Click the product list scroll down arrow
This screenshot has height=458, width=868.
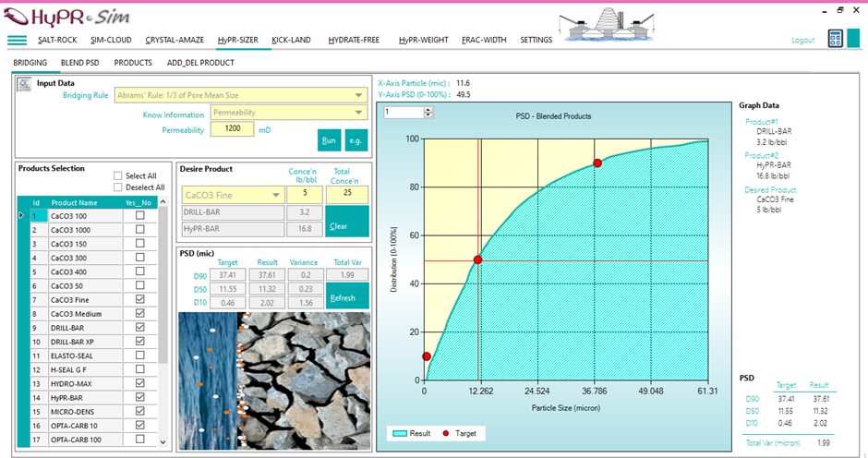[x=163, y=442]
